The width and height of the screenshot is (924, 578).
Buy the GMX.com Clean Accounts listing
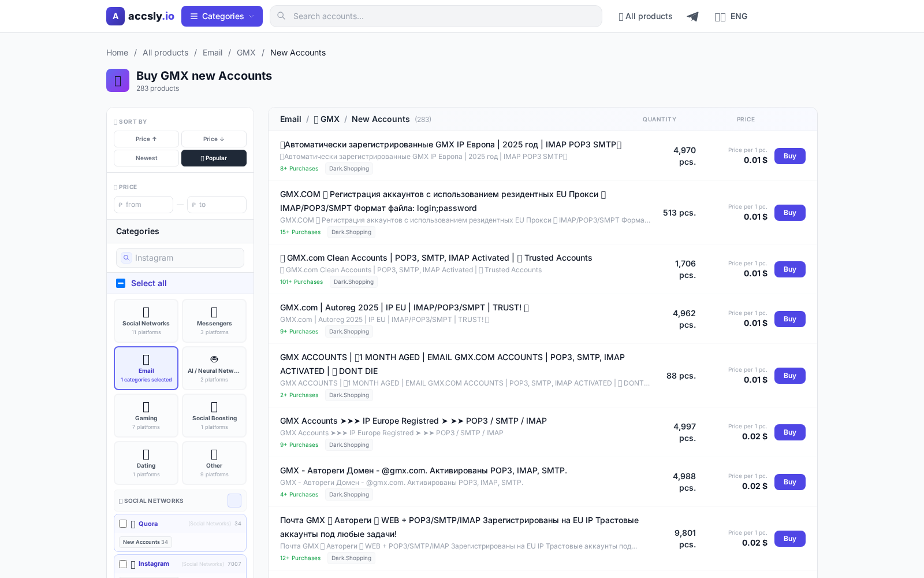point(789,269)
